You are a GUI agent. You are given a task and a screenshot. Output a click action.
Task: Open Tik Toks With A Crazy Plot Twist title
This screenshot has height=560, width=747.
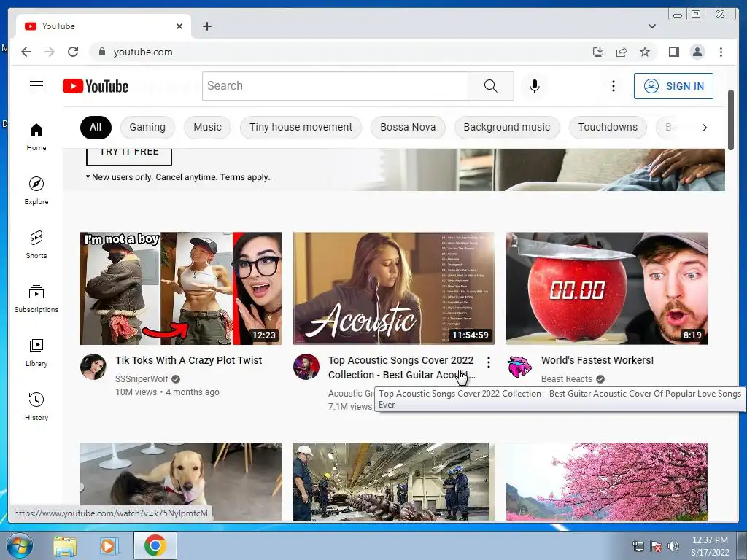pyautogui.click(x=189, y=360)
